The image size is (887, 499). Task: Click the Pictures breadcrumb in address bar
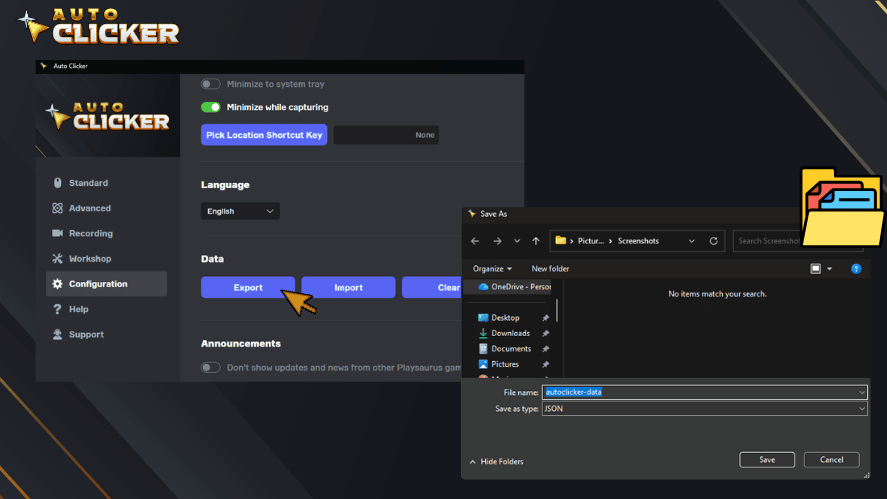pyautogui.click(x=591, y=241)
